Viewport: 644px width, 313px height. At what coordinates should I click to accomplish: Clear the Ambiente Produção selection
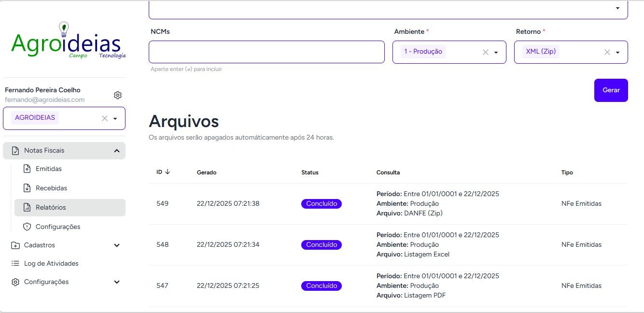point(486,52)
